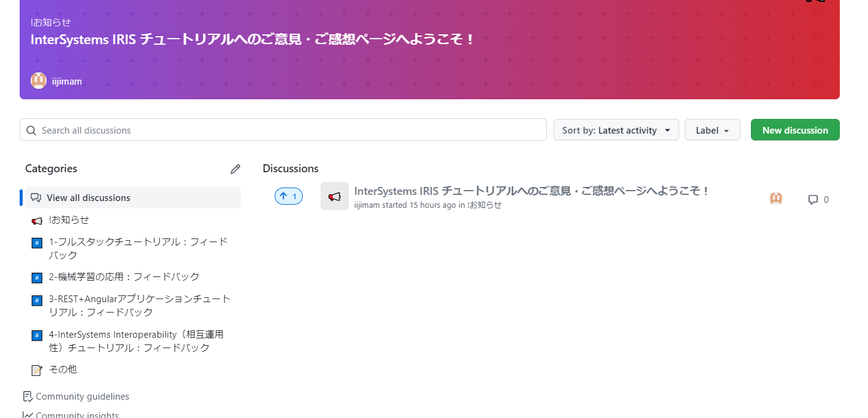Image resolution: width=868 pixels, height=418 pixels.
Task: Expand the Label filter dropdown
Action: point(712,130)
